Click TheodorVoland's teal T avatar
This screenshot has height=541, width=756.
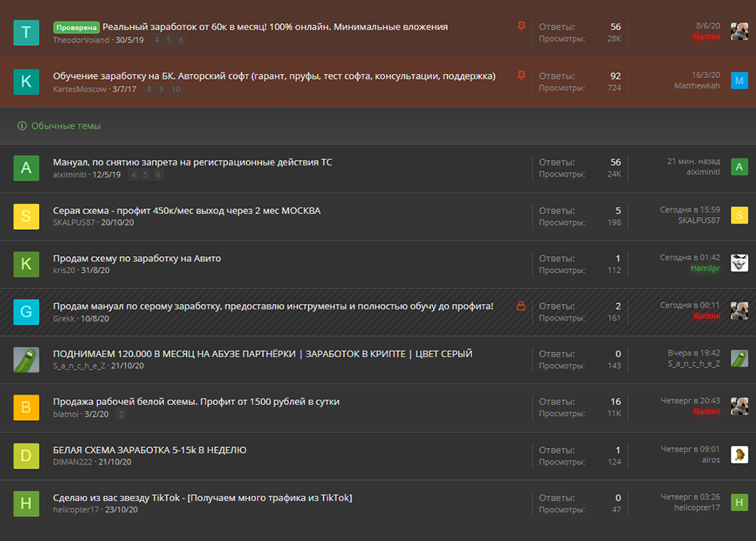click(x=26, y=33)
